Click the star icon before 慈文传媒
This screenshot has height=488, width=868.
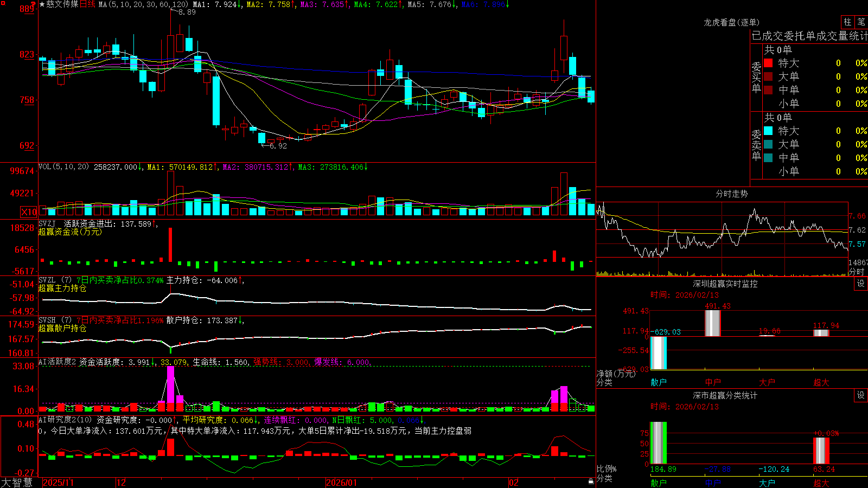click(42, 4)
